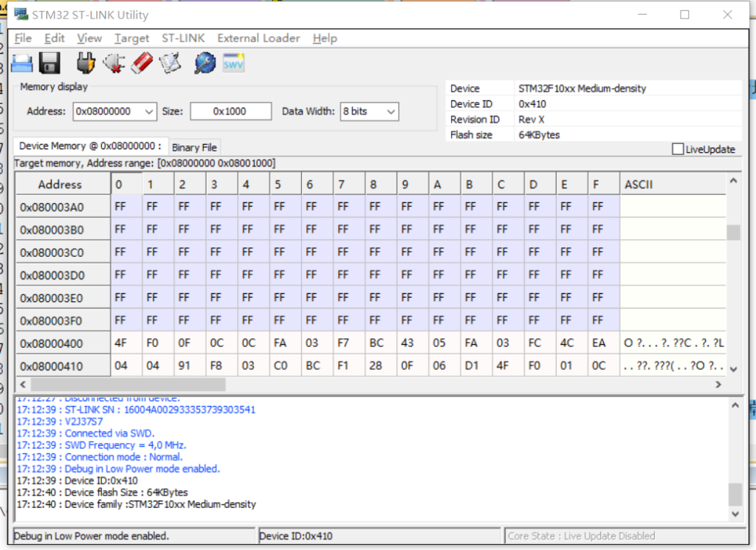Click the 'Connection mode : Normal.' log line
Screen dimensions: 756x550
(x=100, y=457)
